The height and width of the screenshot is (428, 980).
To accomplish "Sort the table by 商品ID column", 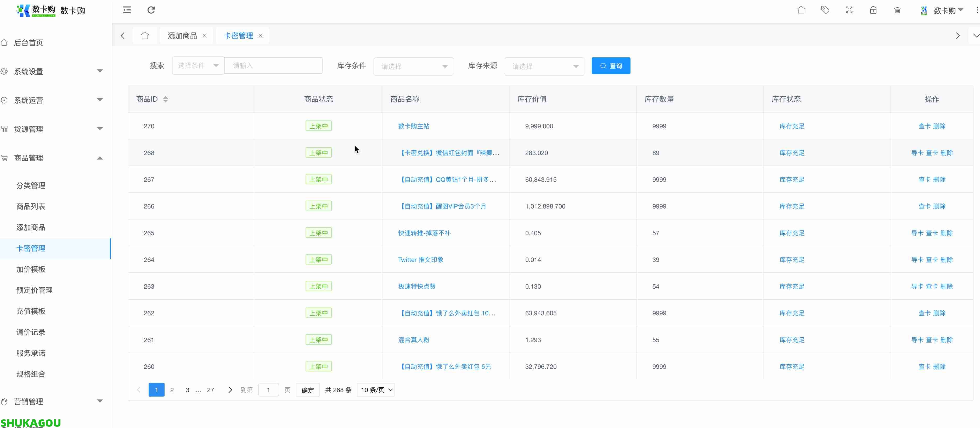I will (x=166, y=99).
